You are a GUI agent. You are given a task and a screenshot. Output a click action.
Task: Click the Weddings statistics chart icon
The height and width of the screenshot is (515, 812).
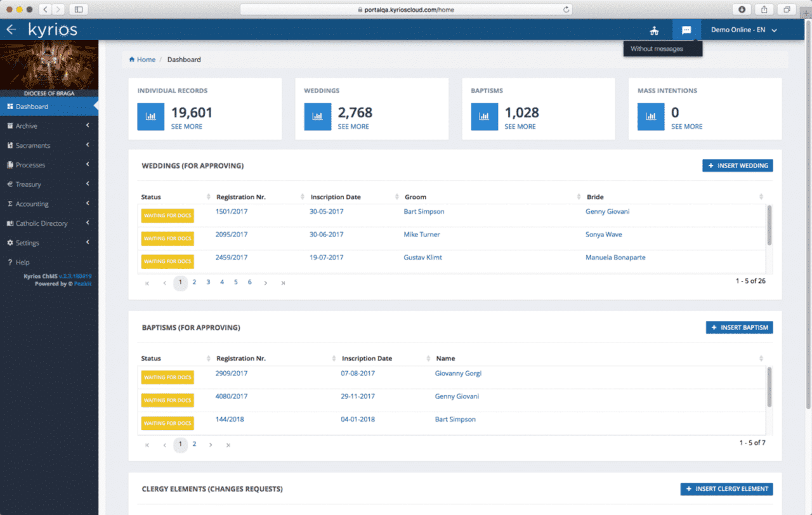click(x=317, y=117)
